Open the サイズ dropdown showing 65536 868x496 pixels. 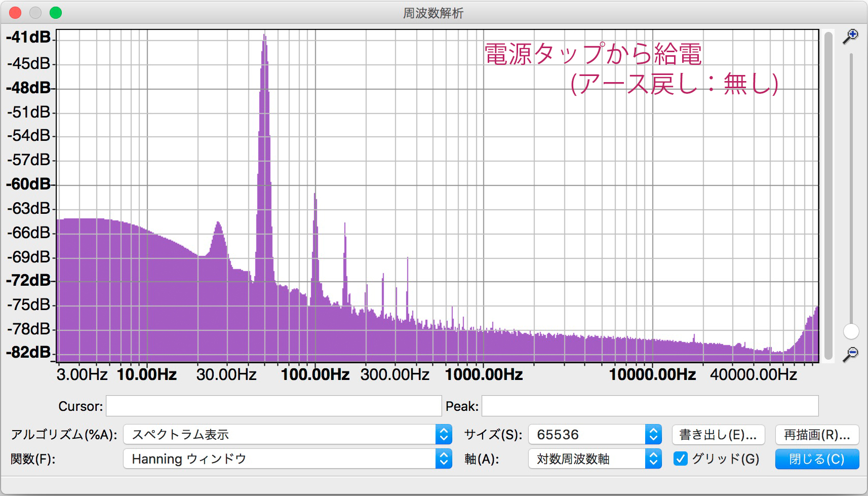click(x=595, y=434)
